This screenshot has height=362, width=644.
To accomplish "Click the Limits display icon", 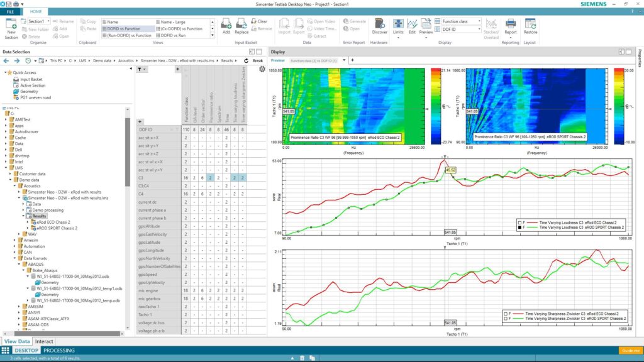I will click(398, 26).
